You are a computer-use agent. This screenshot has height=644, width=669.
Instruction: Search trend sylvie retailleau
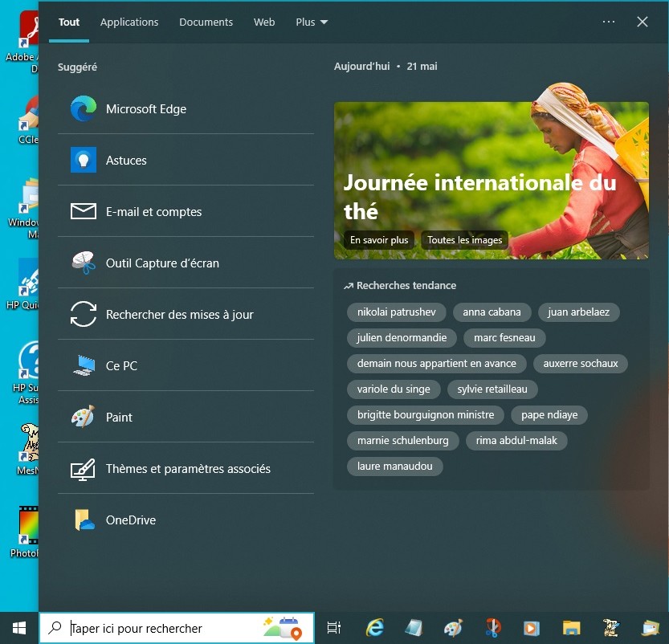(x=492, y=389)
